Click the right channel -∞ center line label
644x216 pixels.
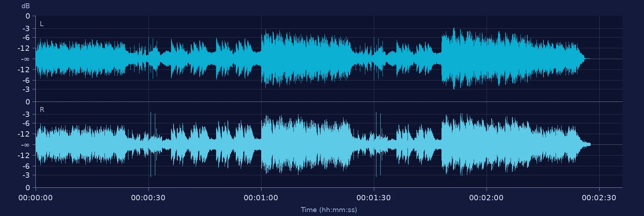pyautogui.click(x=25, y=145)
